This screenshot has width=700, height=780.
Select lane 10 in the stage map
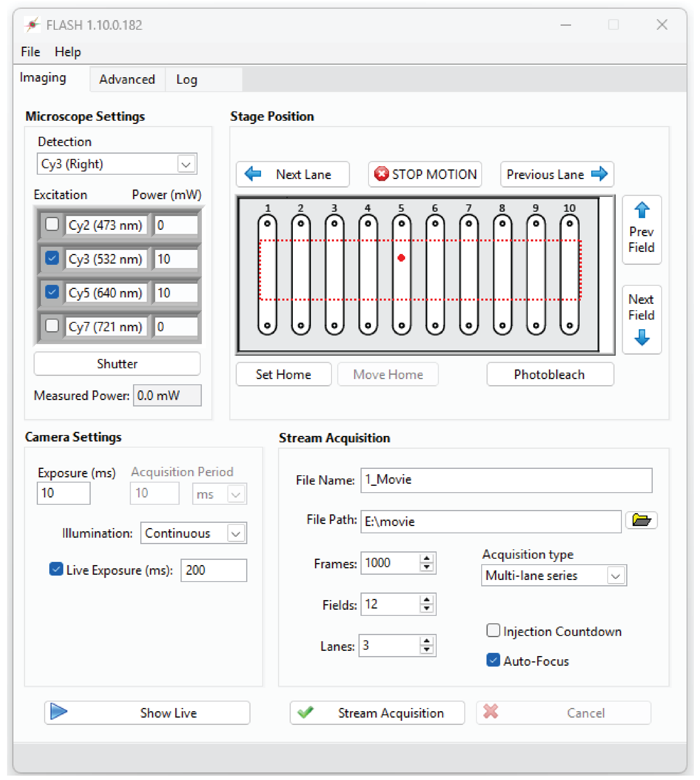[x=569, y=274]
